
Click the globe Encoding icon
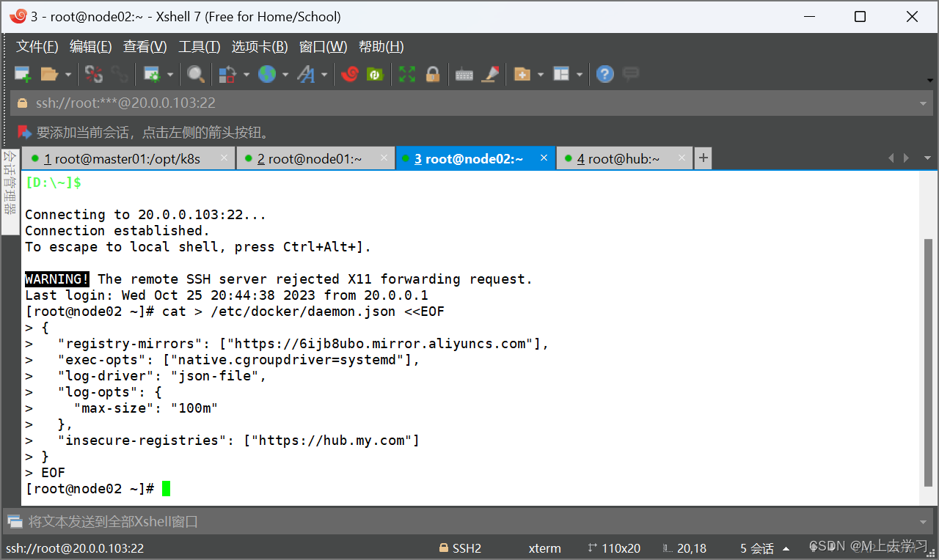coord(266,74)
